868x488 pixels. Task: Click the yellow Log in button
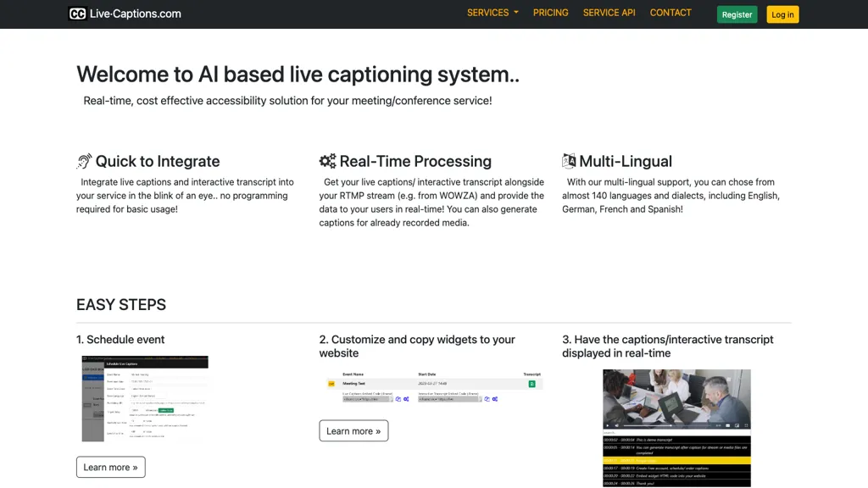click(782, 14)
